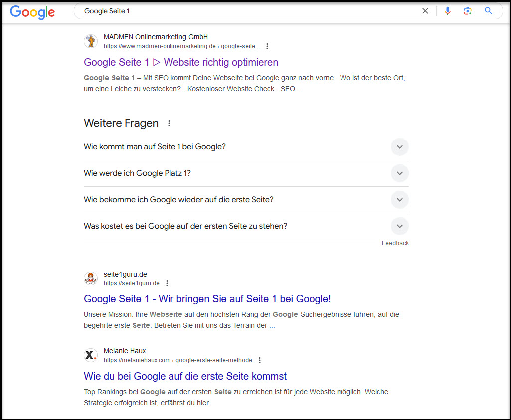Screen dimensions: 511x420
Task: Click the 'Unsere Mission: Ihre Webseite' snippet
Action: (241, 320)
